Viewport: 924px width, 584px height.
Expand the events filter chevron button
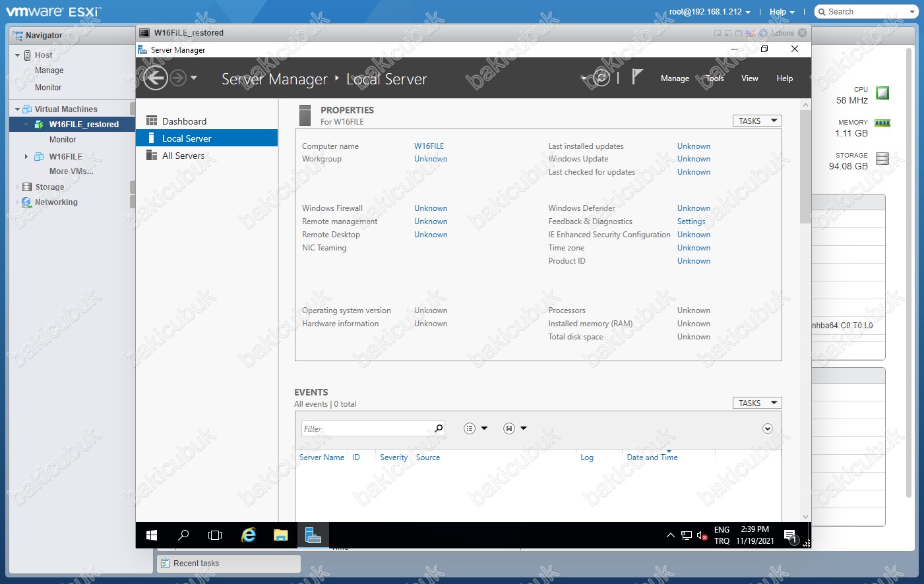pos(768,428)
